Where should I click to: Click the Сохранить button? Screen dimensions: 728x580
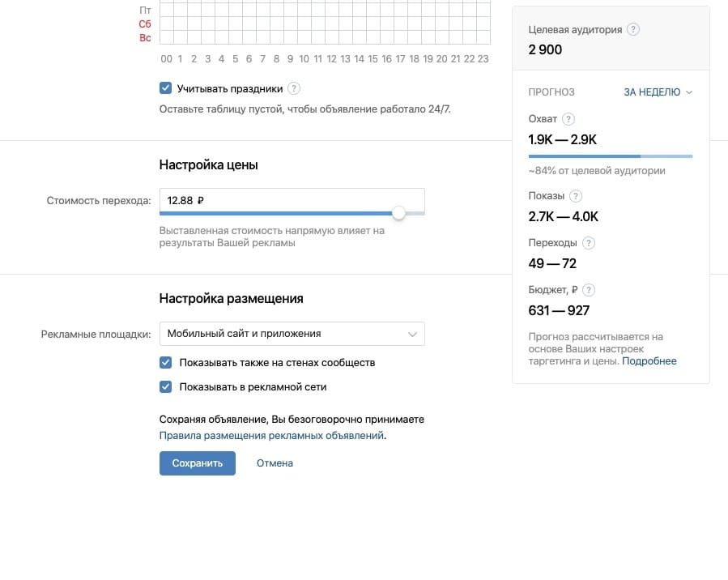[x=197, y=463]
